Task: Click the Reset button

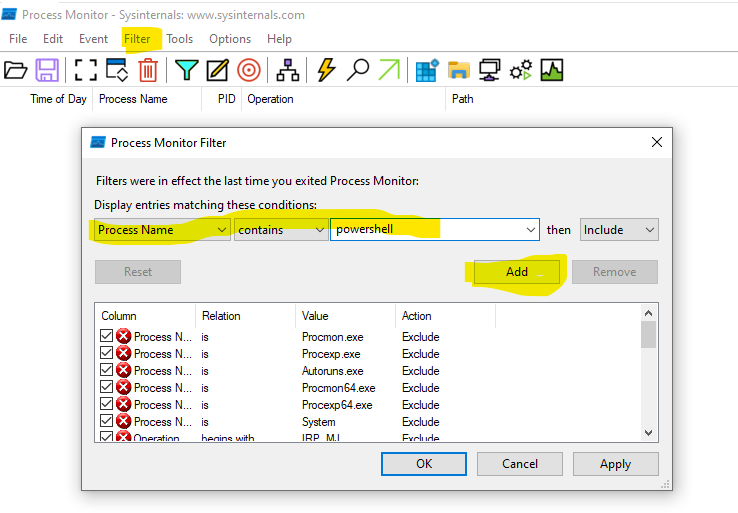Action: [x=138, y=272]
